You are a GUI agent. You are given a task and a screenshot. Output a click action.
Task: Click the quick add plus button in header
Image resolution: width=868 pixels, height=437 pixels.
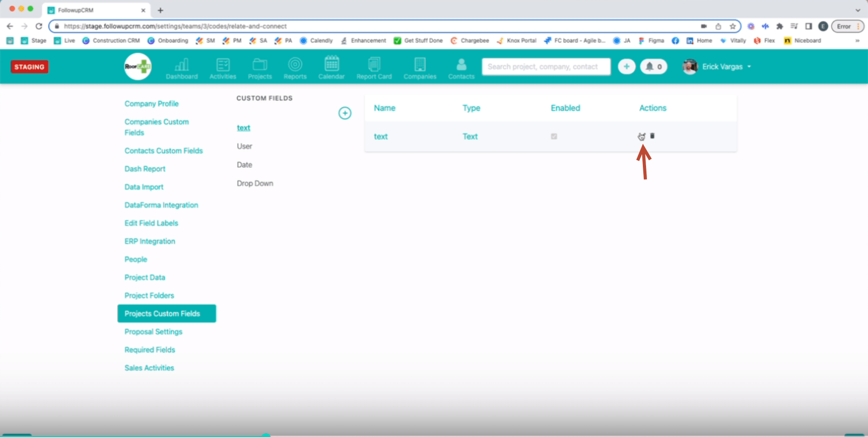coord(627,66)
